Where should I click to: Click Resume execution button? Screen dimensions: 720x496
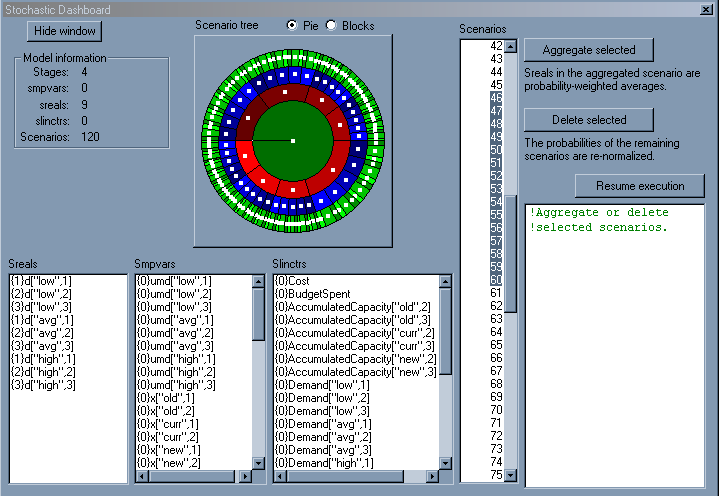click(x=640, y=186)
